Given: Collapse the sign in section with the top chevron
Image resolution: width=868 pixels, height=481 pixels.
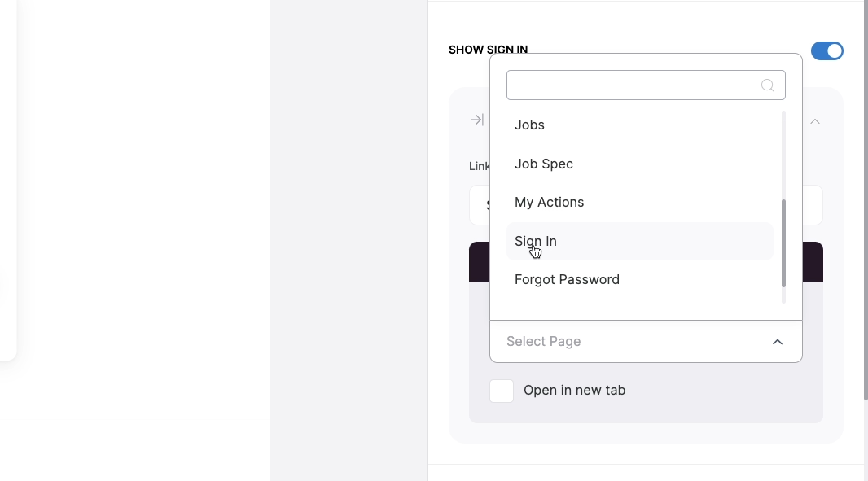Looking at the screenshot, I should pyautogui.click(x=815, y=121).
